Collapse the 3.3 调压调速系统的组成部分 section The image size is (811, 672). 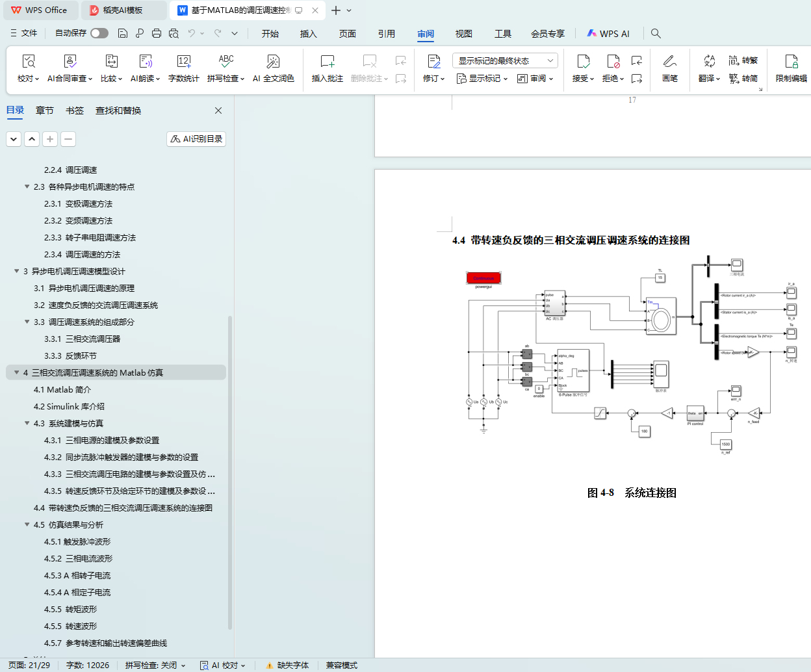tap(27, 322)
